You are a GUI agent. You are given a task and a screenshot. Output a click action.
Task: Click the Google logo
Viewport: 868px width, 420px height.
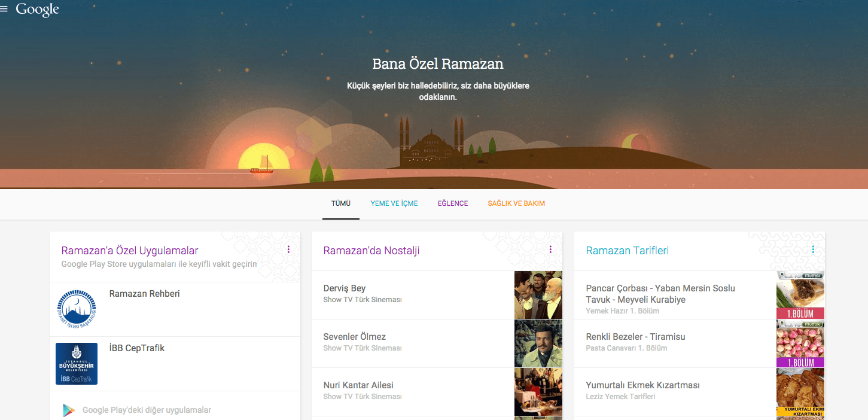pos(37,10)
